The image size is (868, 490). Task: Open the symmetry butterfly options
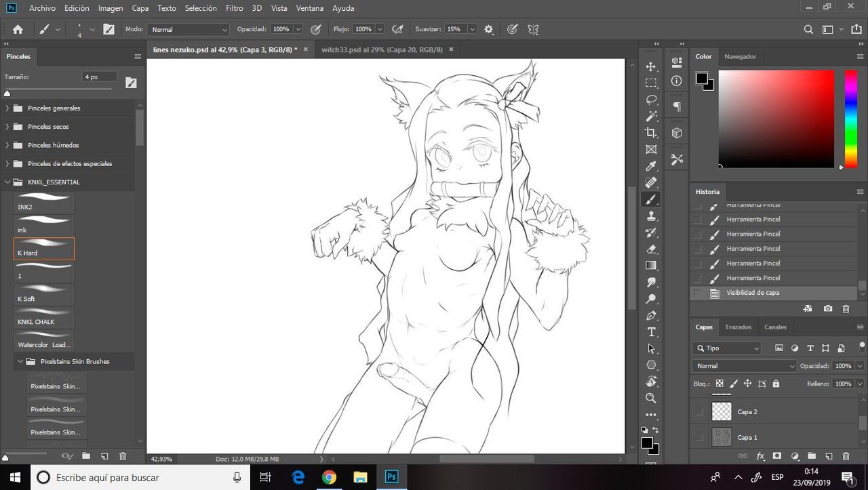[533, 29]
